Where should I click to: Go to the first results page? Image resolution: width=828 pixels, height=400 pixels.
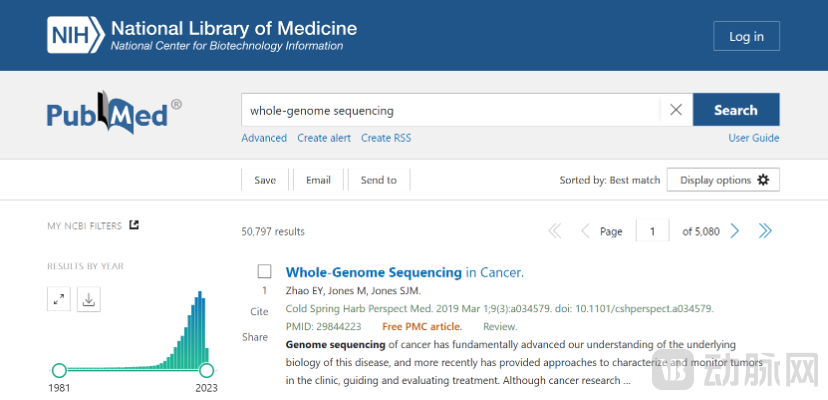pos(555,231)
